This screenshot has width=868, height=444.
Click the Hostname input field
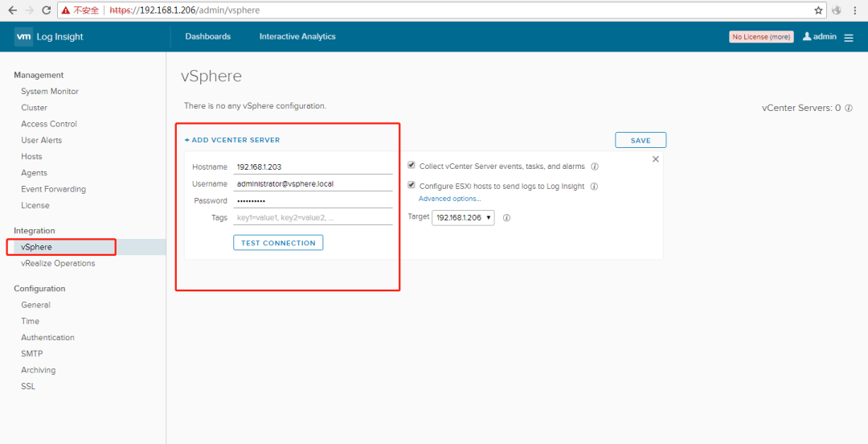313,166
